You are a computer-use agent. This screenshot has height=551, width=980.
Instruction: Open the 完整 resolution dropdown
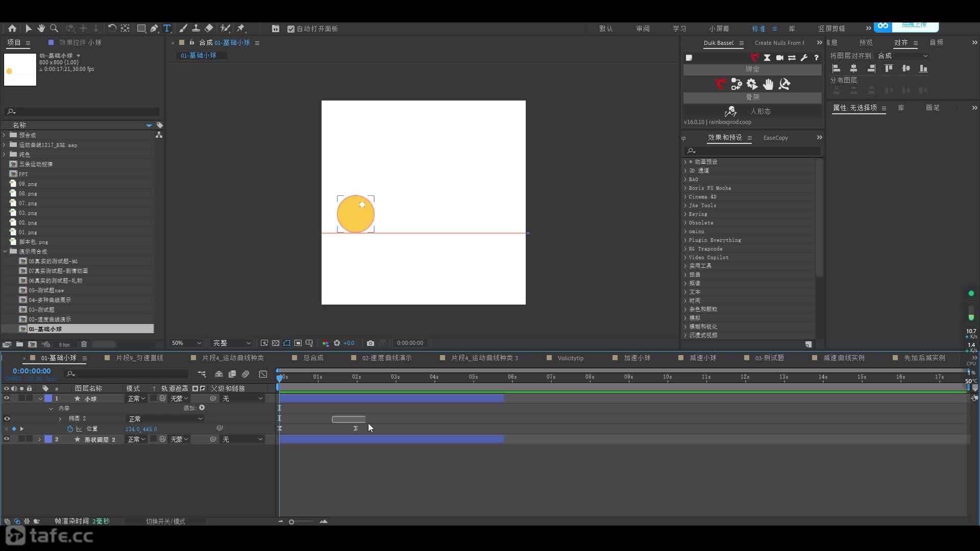[x=232, y=343]
